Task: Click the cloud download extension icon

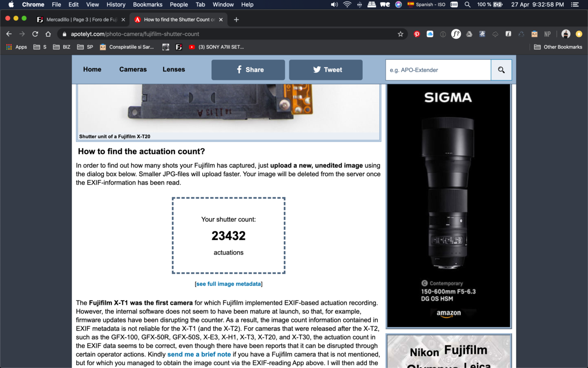Action: (x=495, y=34)
